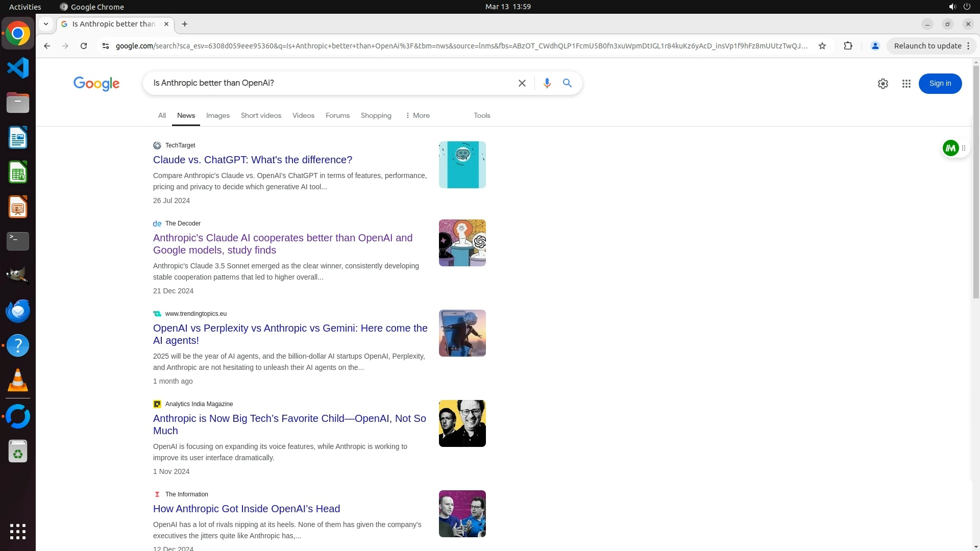Bookmark this page with star icon
Image resolution: width=980 pixels, height=551 pixels.
822,46
